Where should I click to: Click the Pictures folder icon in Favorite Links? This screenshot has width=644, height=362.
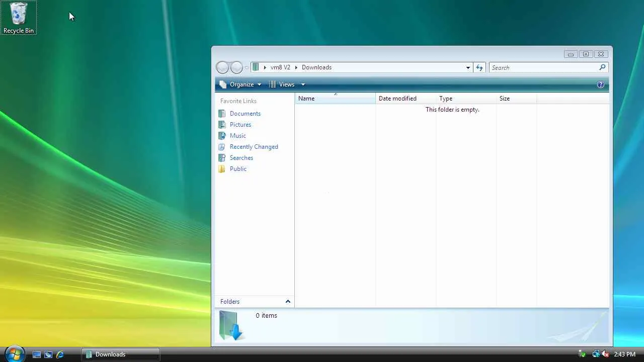point(222,125)
